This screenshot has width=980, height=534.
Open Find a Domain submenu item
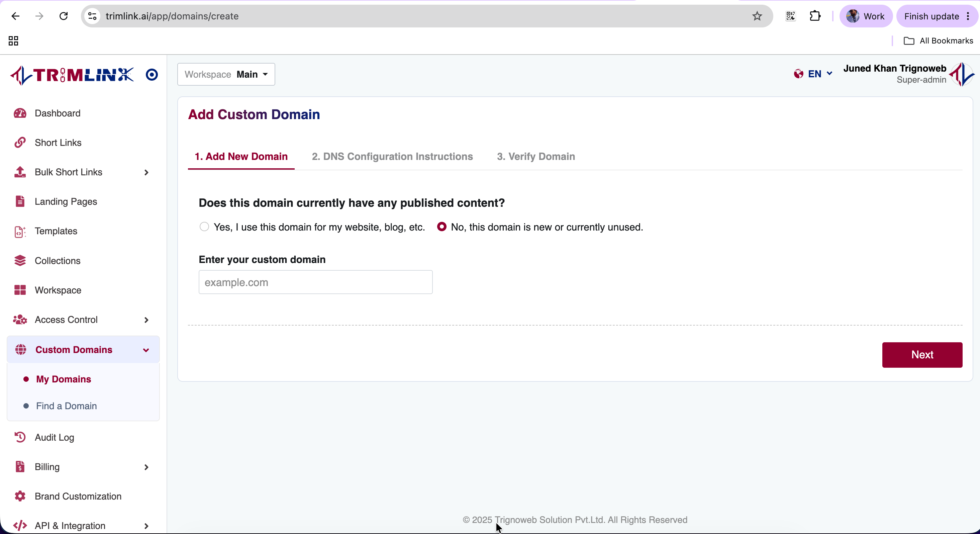[x=66, y=406]
